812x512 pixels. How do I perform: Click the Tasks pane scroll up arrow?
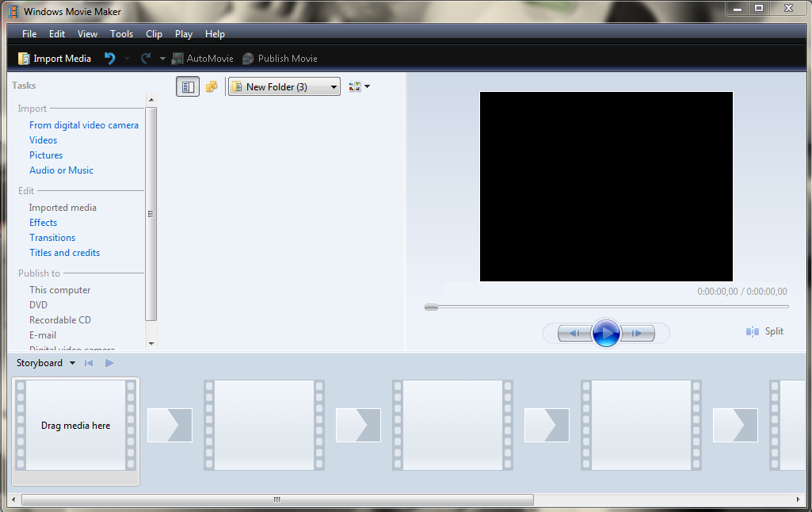[x=151, y=100]
